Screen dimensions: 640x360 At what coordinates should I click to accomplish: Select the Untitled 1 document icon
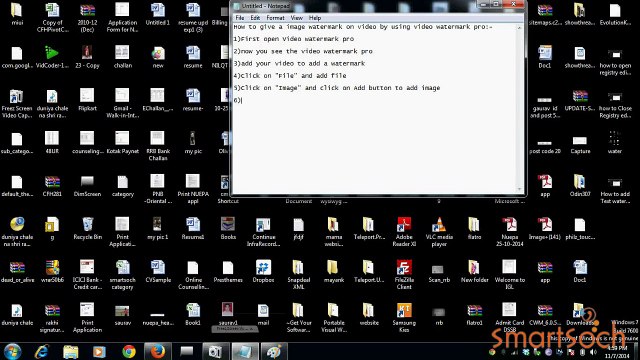click(158, 14)
